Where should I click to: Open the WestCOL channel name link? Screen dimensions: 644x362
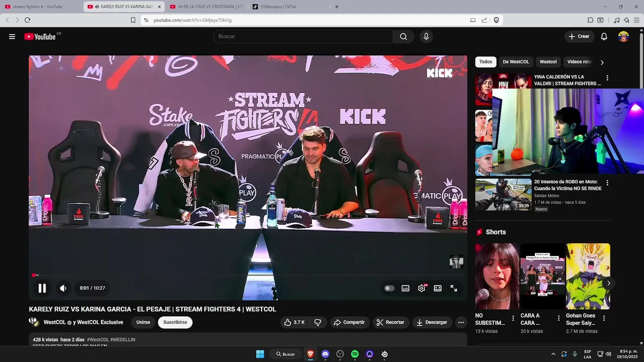click(x=83, y=322)
